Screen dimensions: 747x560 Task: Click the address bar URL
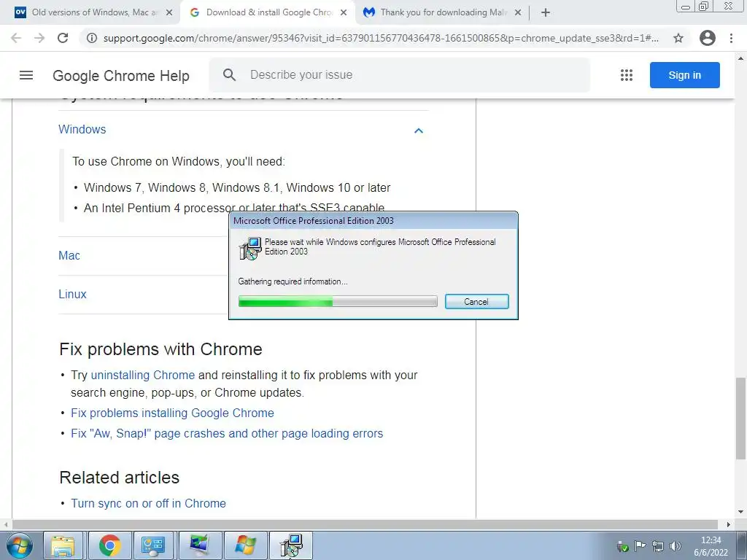tap(381, 38)
